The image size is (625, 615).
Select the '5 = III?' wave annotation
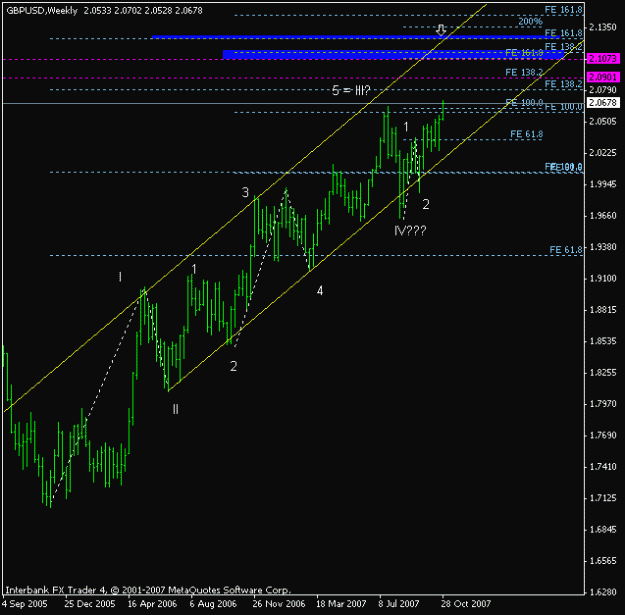(351, 90)
